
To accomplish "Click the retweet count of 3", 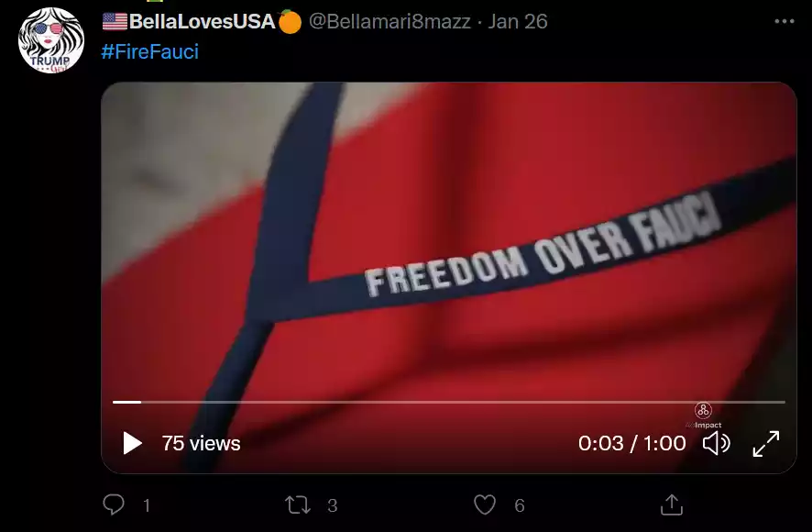I will 333,505.
